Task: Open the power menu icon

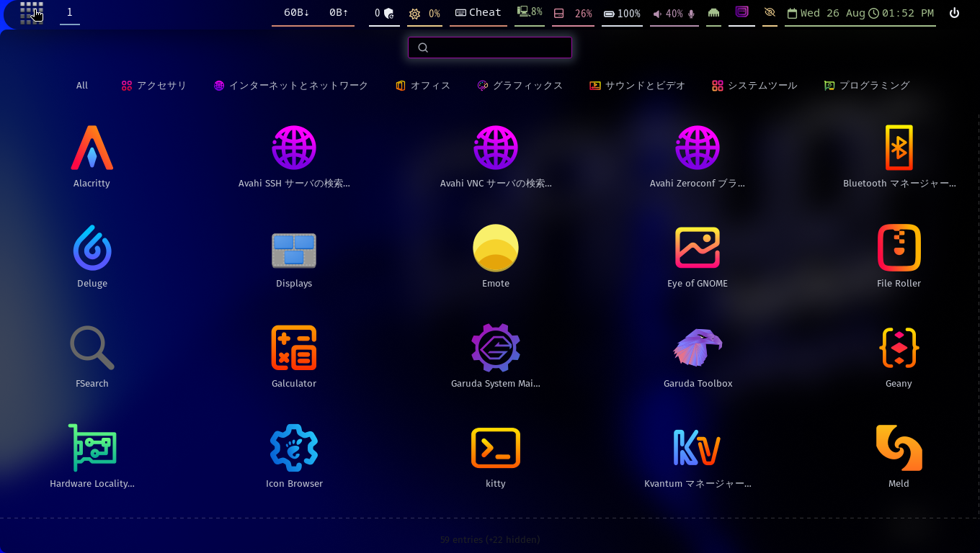Action: point(955,13)
